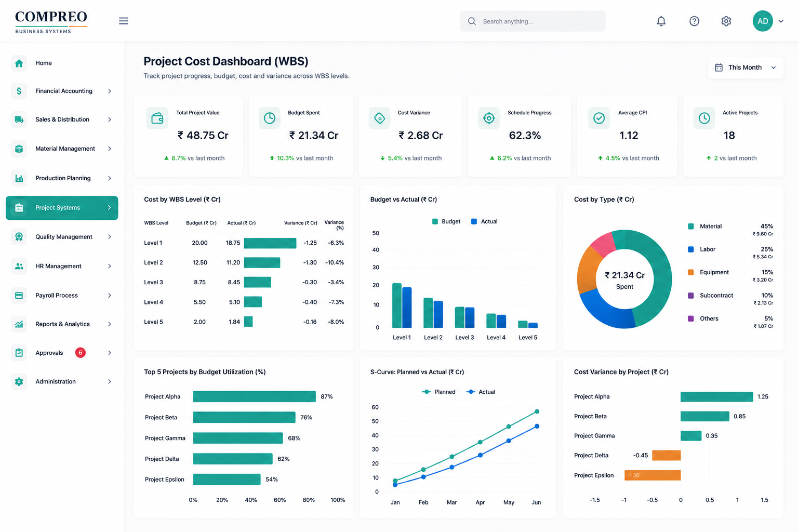This screenshot has width=798, height=532.
Task: Click the Compreo Business Systems logo
Action: [51, 22]
